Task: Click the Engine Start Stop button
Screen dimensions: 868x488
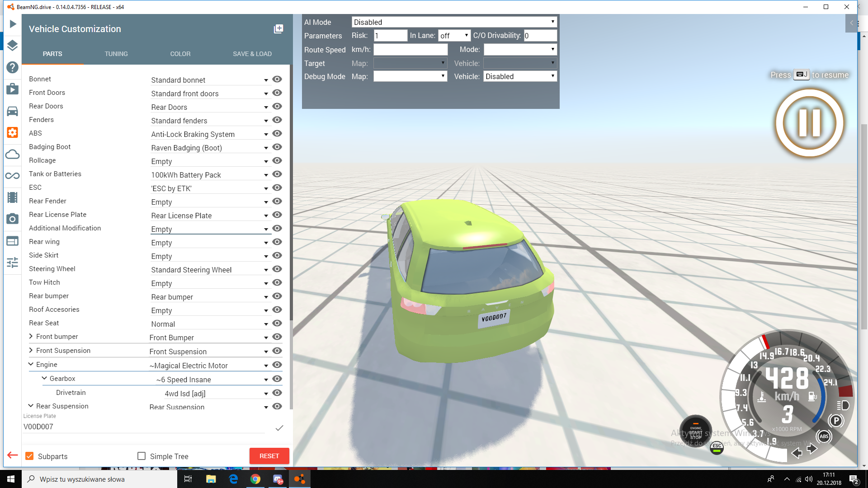Action: click(696, 432)
